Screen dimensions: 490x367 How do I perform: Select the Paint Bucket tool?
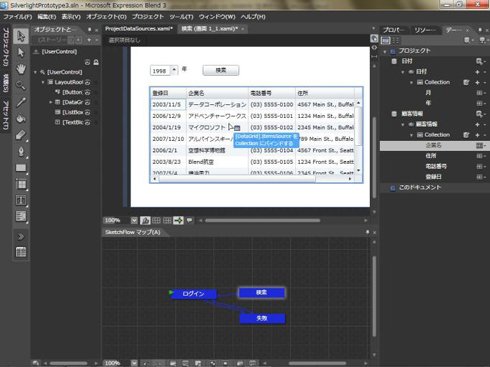(x=21, y=118)
